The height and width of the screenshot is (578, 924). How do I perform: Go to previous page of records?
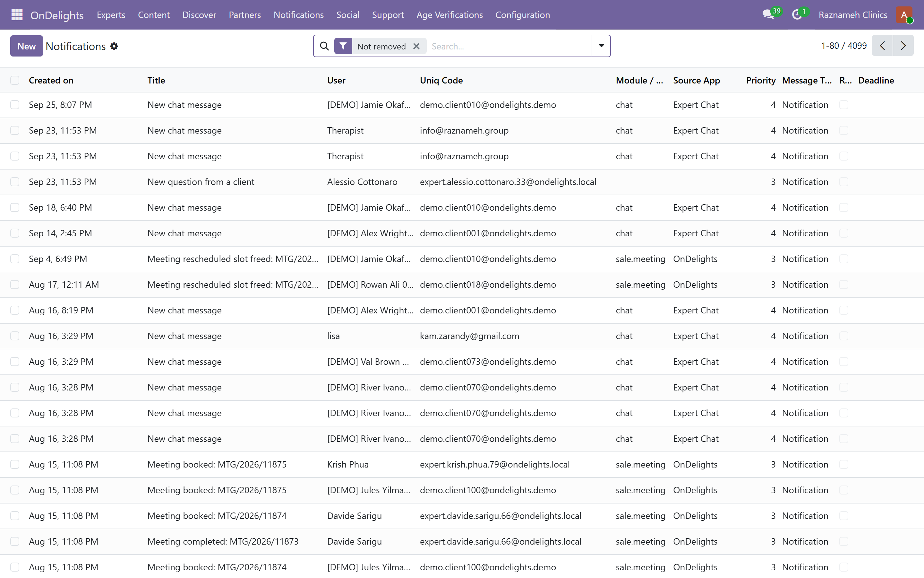[882, 46]
